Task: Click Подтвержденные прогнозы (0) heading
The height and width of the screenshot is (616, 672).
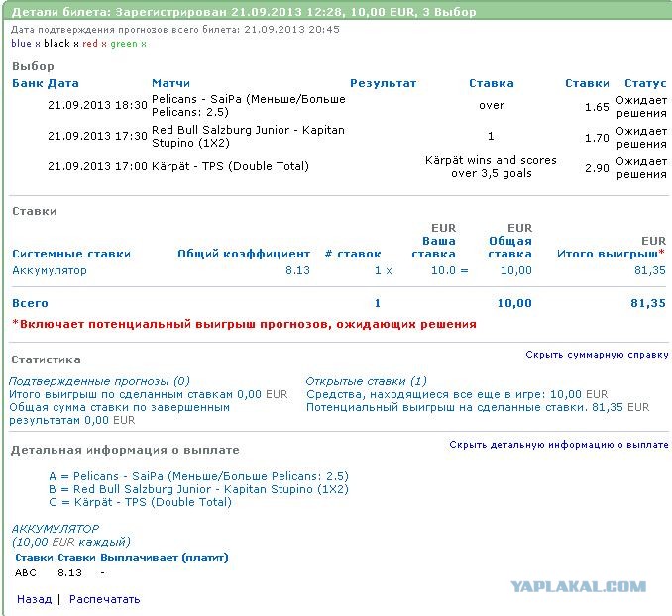Action: click(x=99, y=381)
